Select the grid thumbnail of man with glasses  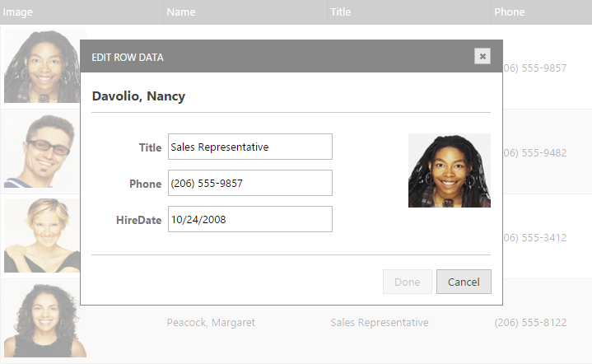click(41, 152)
